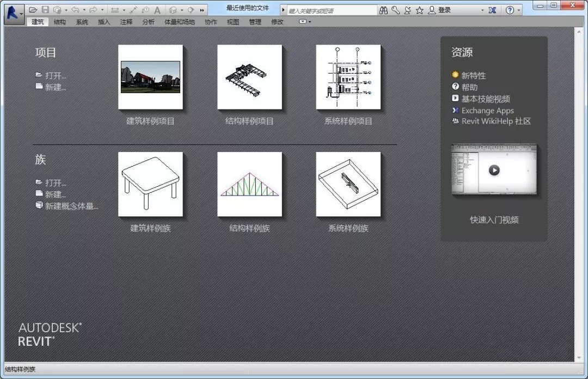Expand the Redo history dropdown arrow

click(x=102, y=10)
